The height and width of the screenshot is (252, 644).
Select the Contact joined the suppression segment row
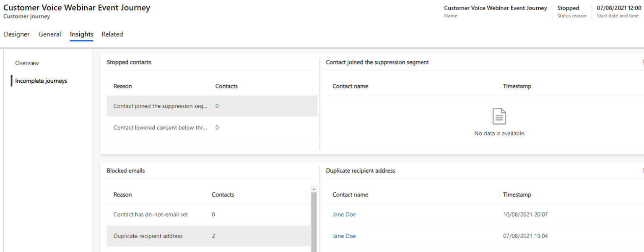pos(160,106)
